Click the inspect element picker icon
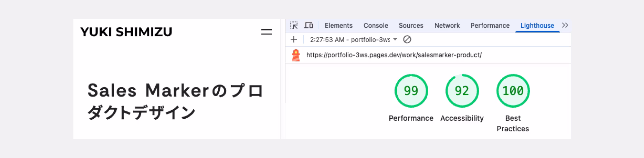This screenshot has width=644, height=158. point(294,25)
